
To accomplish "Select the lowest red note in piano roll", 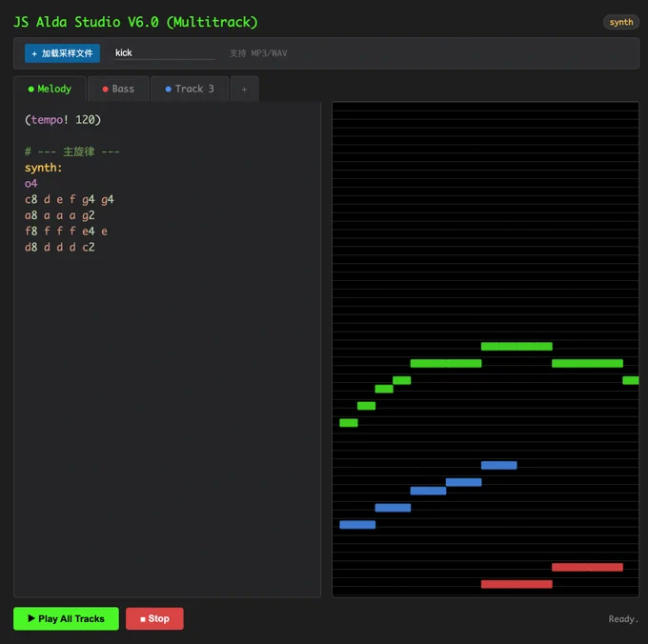I will pos(516,584).
